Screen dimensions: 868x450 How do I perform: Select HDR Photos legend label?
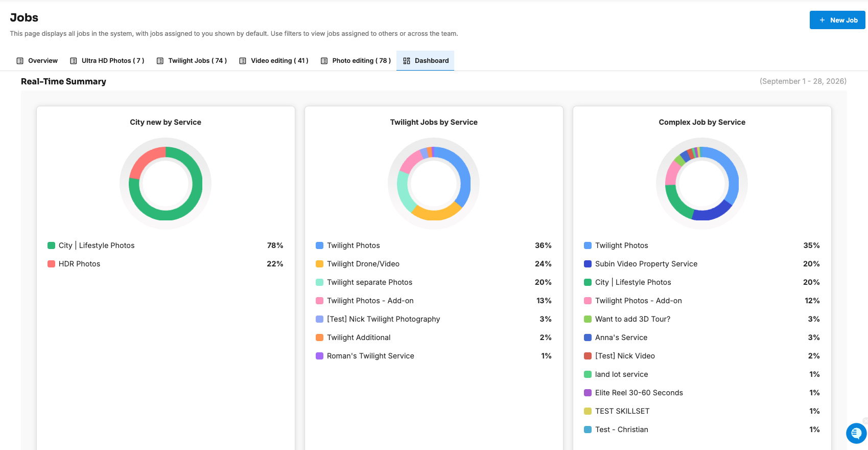79,264
